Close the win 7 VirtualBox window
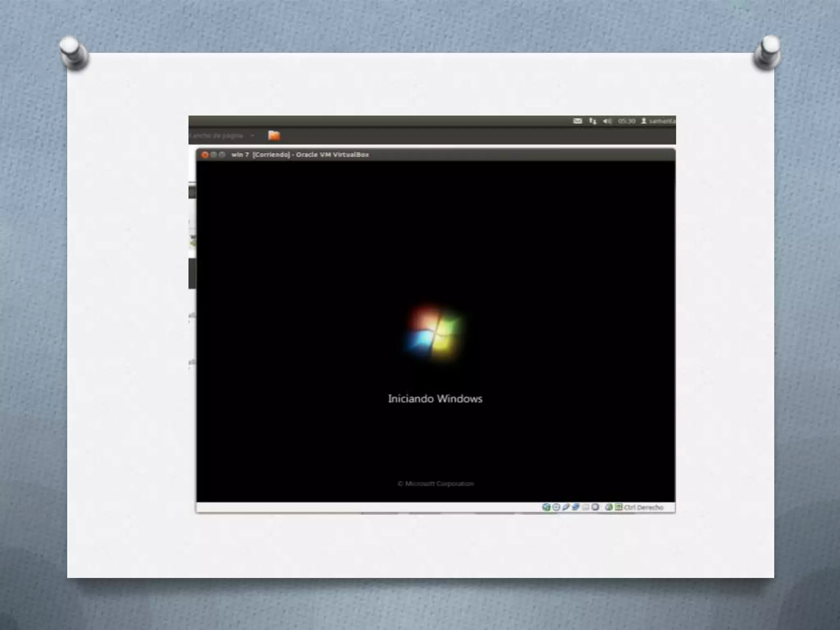Image resolution: width=840 pixels, height=630 pixels. click(x=205, y=155)
